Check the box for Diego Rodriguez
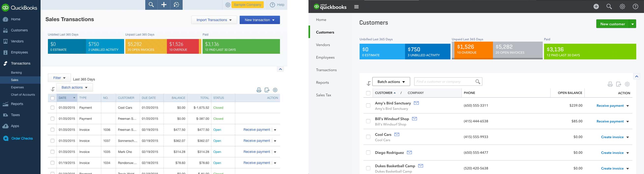 pos(368,153)
